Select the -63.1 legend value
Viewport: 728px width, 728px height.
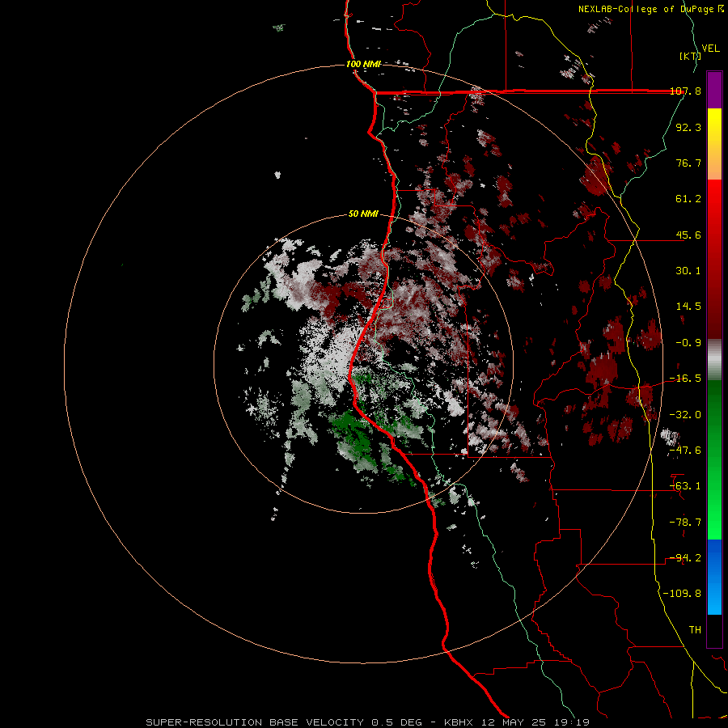point(685,486)
